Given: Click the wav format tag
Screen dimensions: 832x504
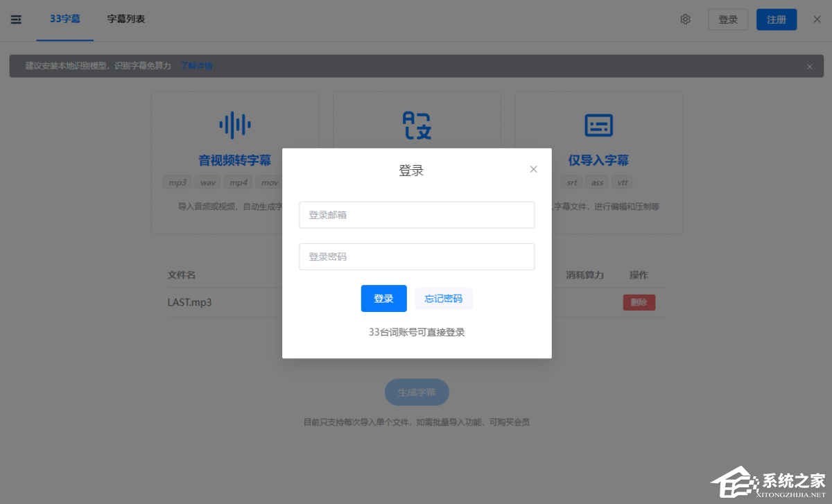Looking at the screenshot, I should pos(207,182).
